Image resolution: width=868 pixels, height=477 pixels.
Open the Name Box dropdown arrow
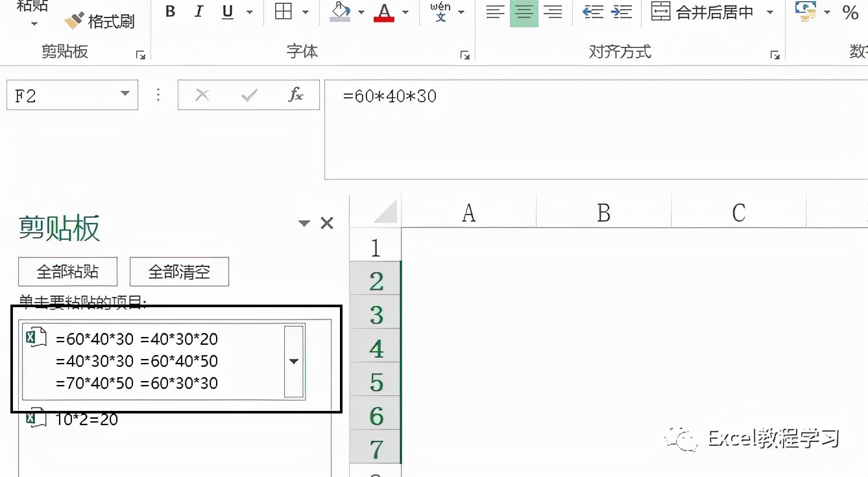point(125,95)
